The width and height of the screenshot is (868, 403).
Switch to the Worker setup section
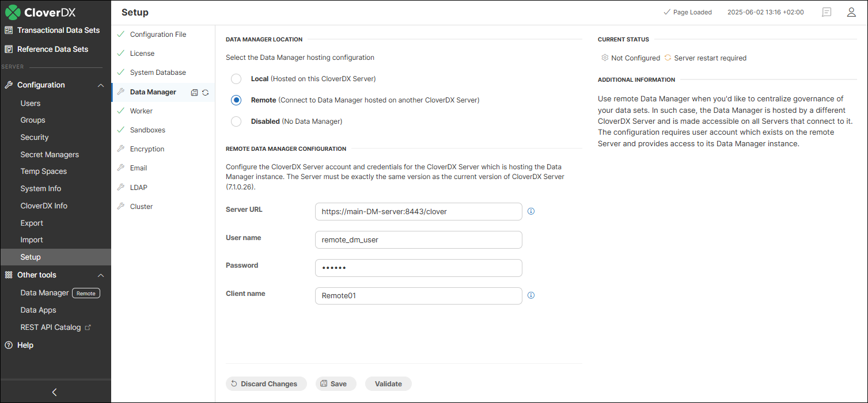[140, 111]
